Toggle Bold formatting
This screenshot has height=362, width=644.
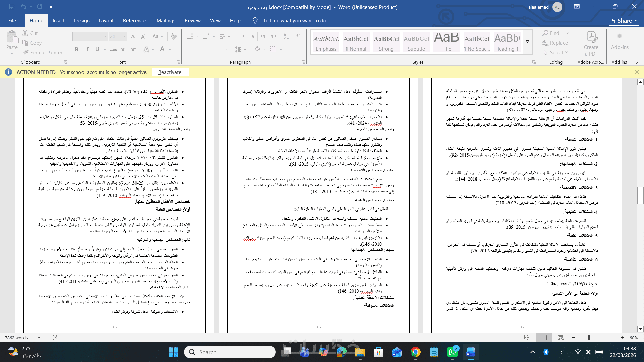77,49
